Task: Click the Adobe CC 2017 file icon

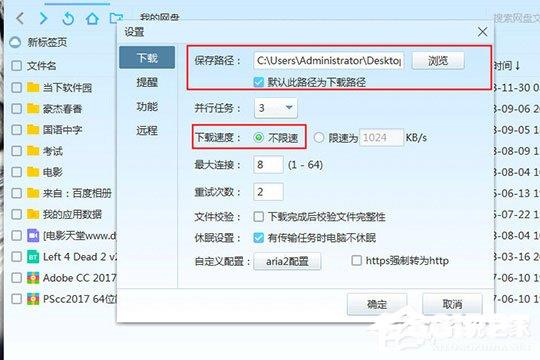Action: (x=33, y=278)
